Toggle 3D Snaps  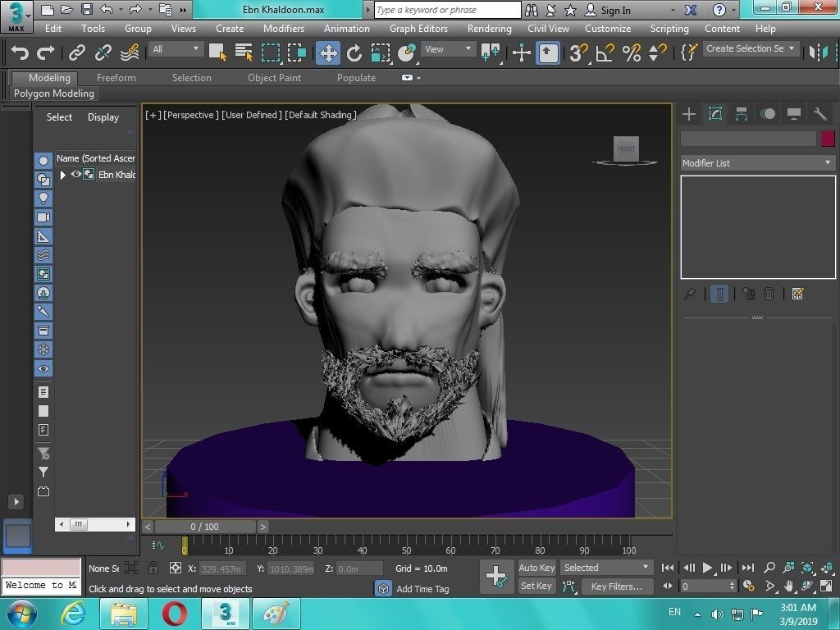(x=578, y=52)
